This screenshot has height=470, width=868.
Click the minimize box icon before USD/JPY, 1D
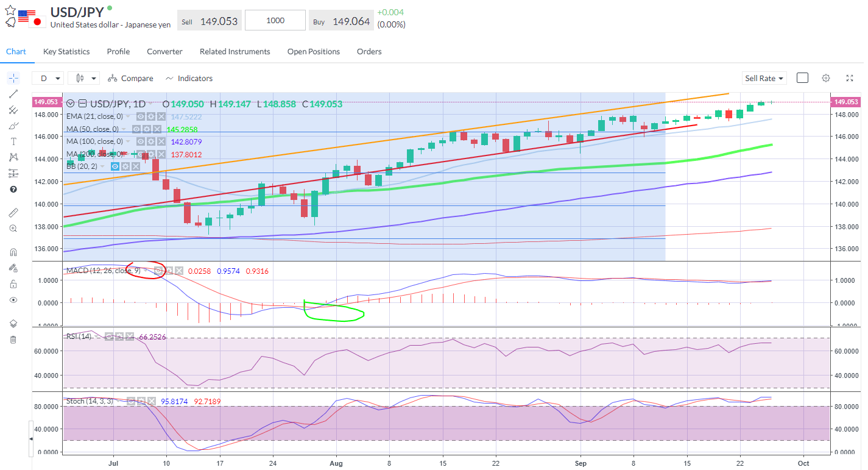pos(82,104)
